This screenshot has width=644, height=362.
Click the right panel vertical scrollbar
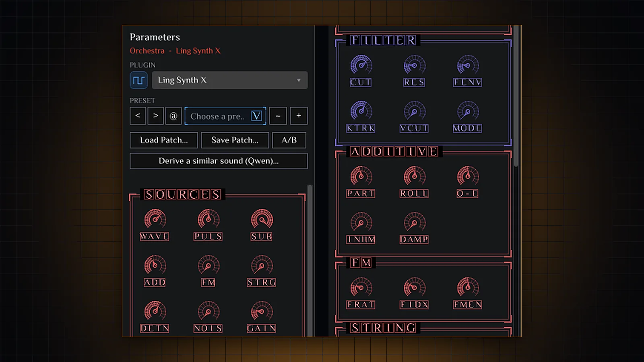click(516, 97)
